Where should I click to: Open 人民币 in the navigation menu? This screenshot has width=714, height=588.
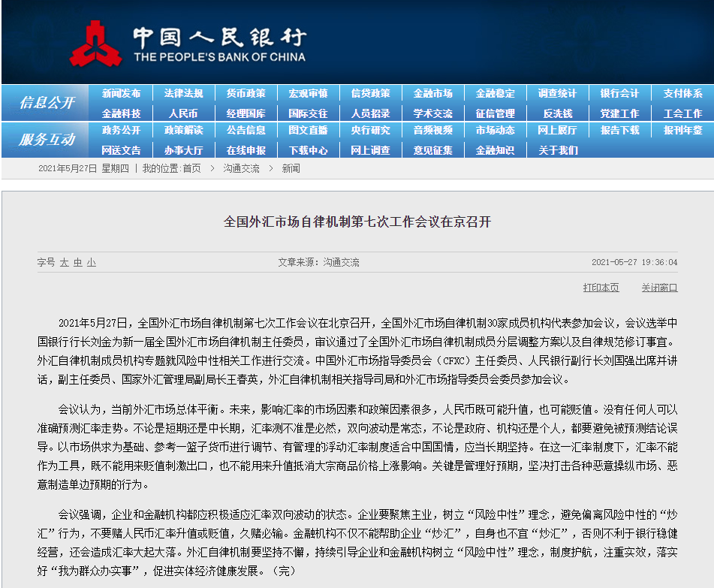point(183,113)
